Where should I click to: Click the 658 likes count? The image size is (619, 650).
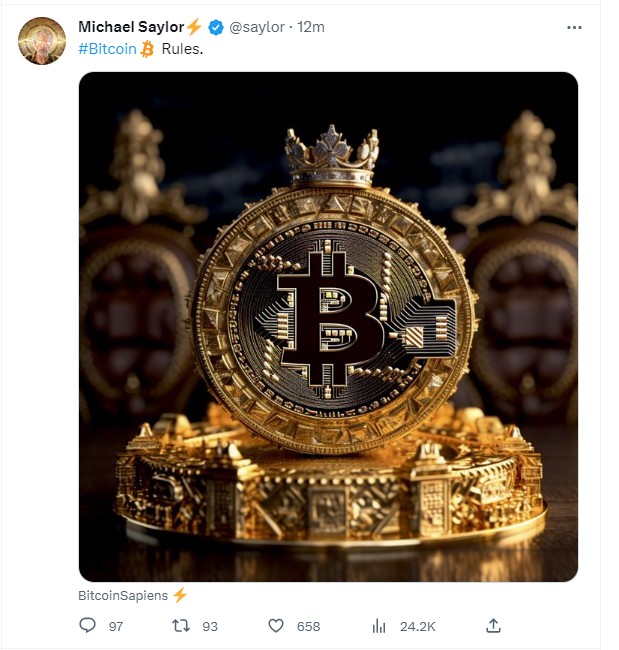[x=308, y=626]
